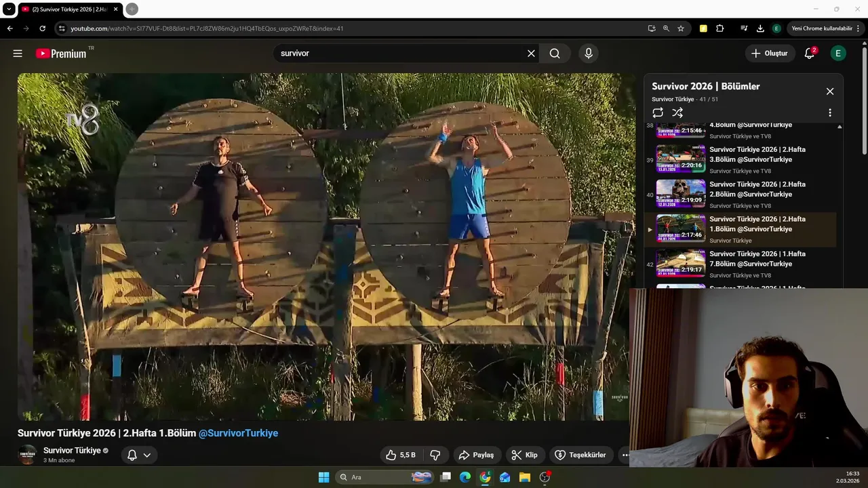
Task: Open the yellow extension icon
Action: (x=703, y=28)
